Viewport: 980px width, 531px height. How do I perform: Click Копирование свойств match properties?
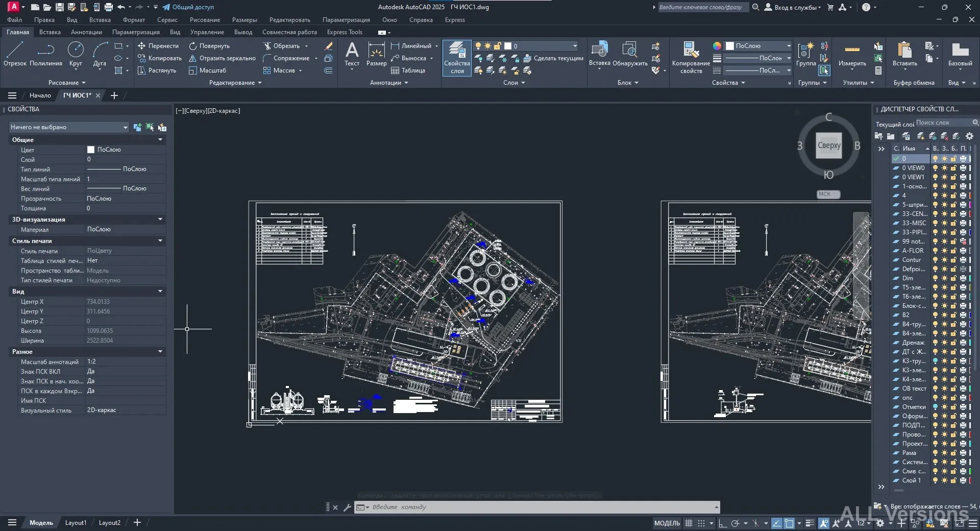click(691, 58)
